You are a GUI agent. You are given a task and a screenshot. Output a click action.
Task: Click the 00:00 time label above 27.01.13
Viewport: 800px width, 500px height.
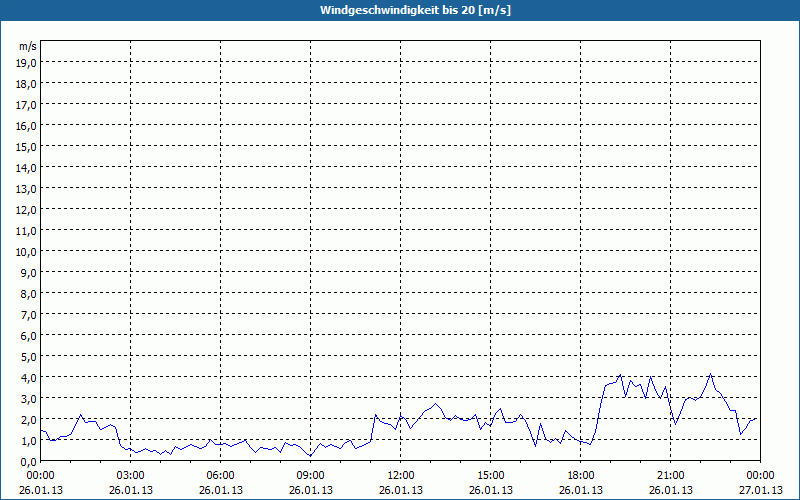pyautogui.click(x=761, y=476)
